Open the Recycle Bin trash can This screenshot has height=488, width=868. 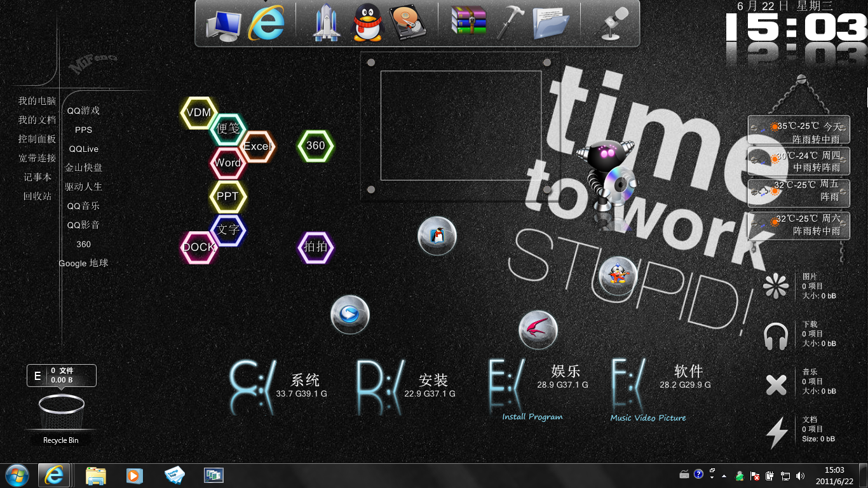62,411
